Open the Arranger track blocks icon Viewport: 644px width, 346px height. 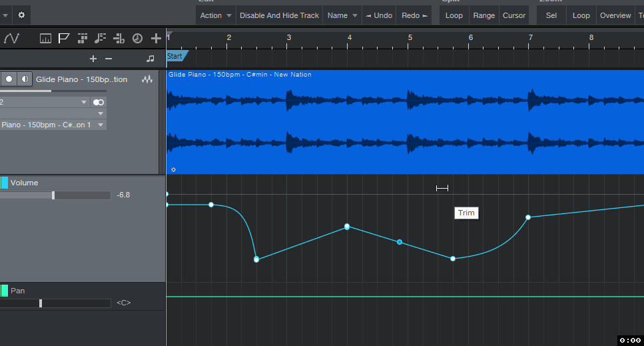(82, 39)
